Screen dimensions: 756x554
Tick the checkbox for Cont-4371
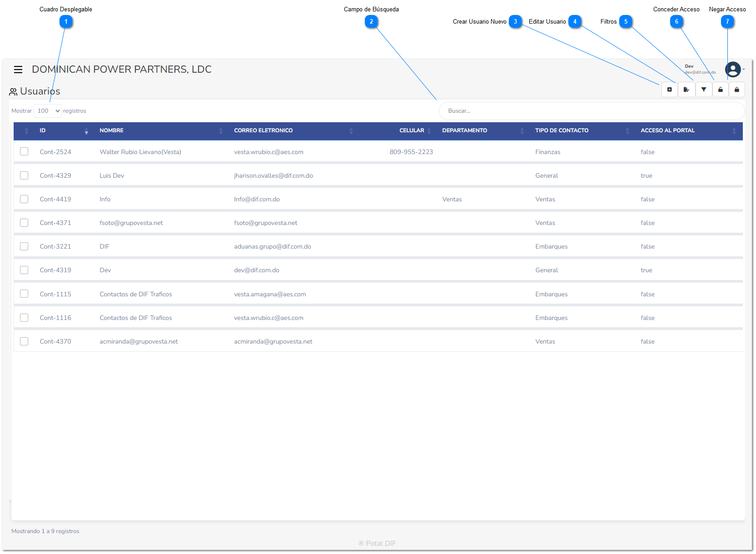(24, 223)
